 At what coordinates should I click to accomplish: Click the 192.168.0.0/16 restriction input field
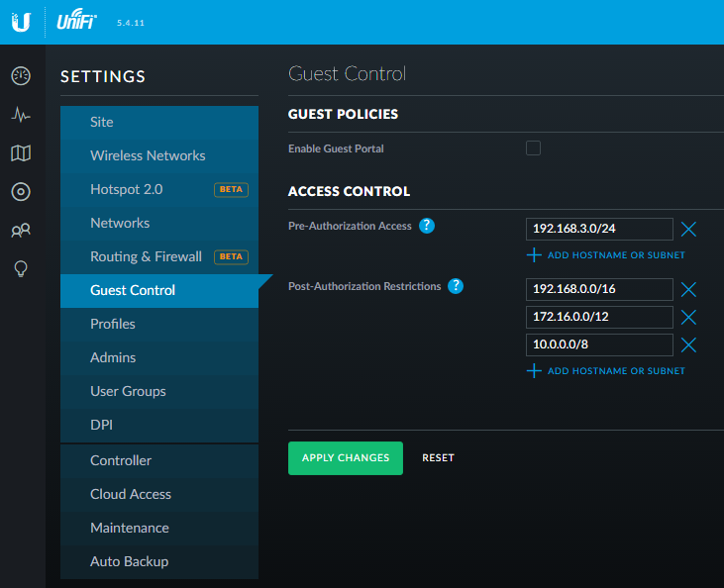tap(599, 289)
